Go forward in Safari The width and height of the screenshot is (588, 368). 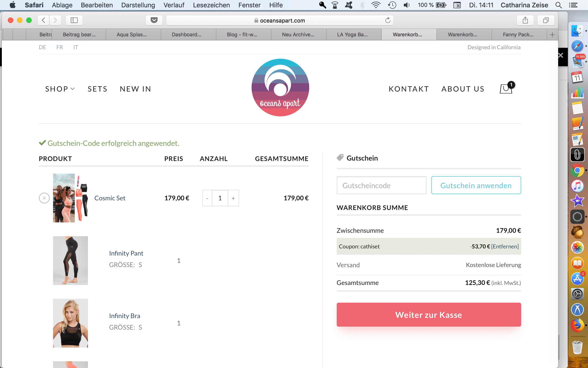click(55, 20)
